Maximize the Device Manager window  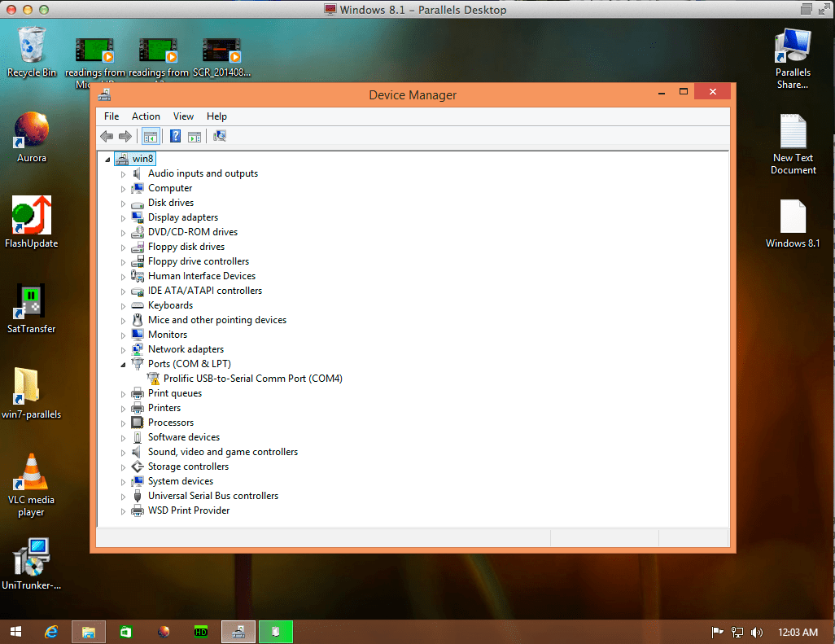684,92
